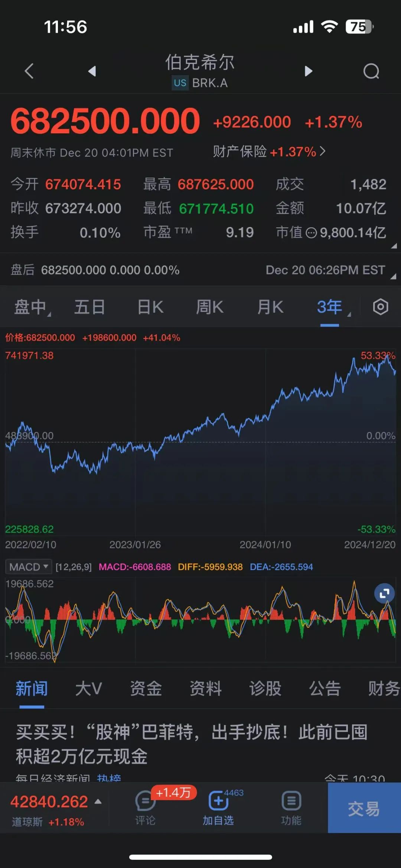Select the 新闻 news tab

[32, 688]
